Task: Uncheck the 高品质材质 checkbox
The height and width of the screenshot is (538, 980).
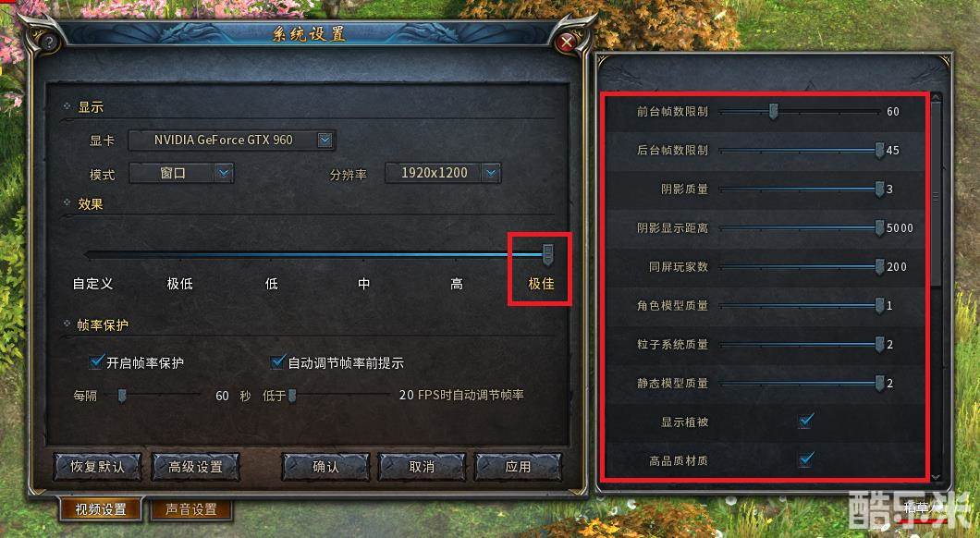Action: 806,459
